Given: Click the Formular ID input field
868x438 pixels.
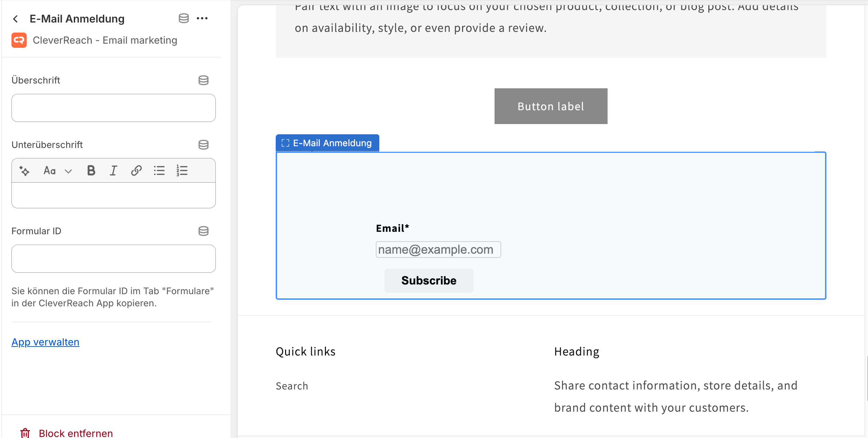Looking at the screenshot, I should tap(114, 259).
